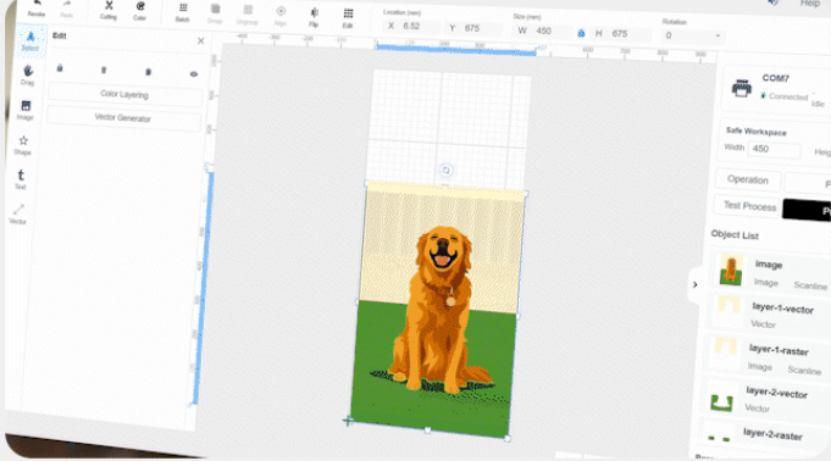Click the X location input field
831x461 pixels.
411,26
